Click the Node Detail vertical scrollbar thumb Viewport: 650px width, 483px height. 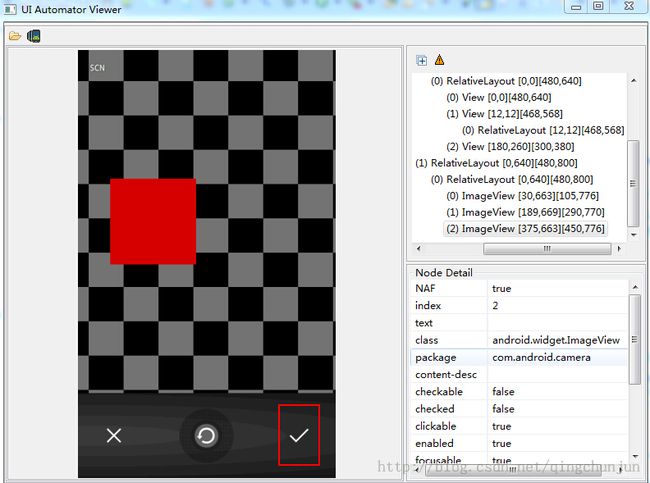tap(635, 340)
